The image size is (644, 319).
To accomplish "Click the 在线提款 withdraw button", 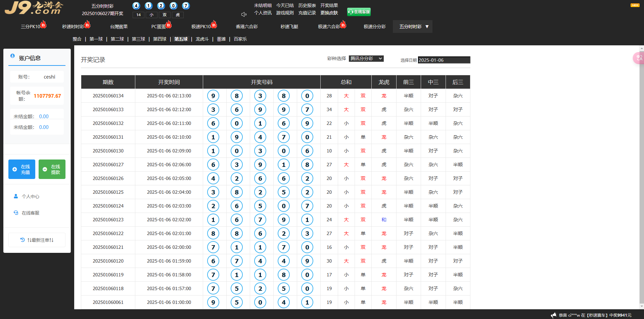I will (52, 169).
